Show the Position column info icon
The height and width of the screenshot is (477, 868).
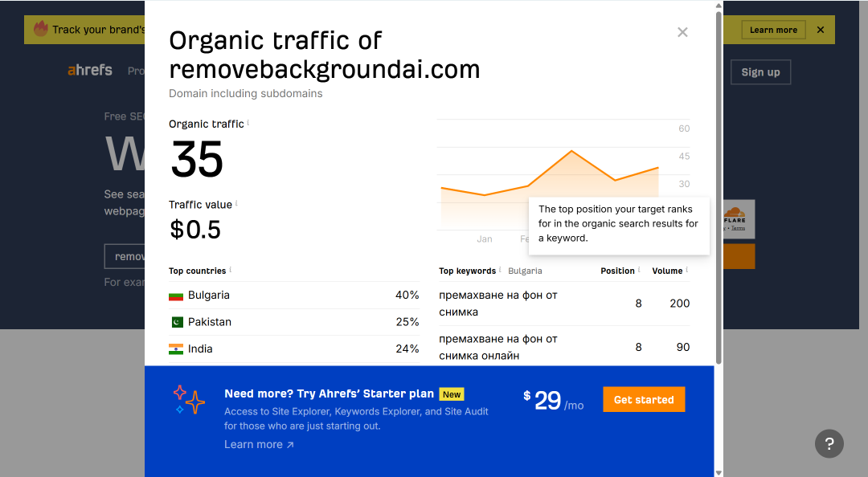coord(639,270)
